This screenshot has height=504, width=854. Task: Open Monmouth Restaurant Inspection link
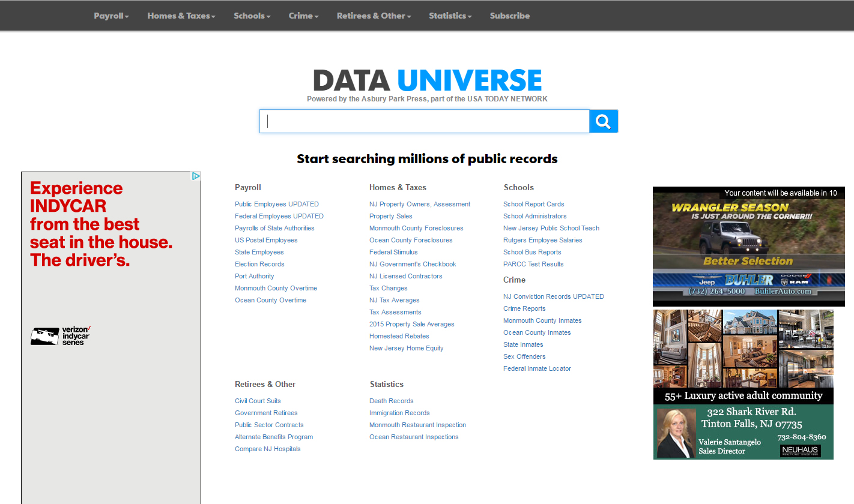click(x=417, y=425)
